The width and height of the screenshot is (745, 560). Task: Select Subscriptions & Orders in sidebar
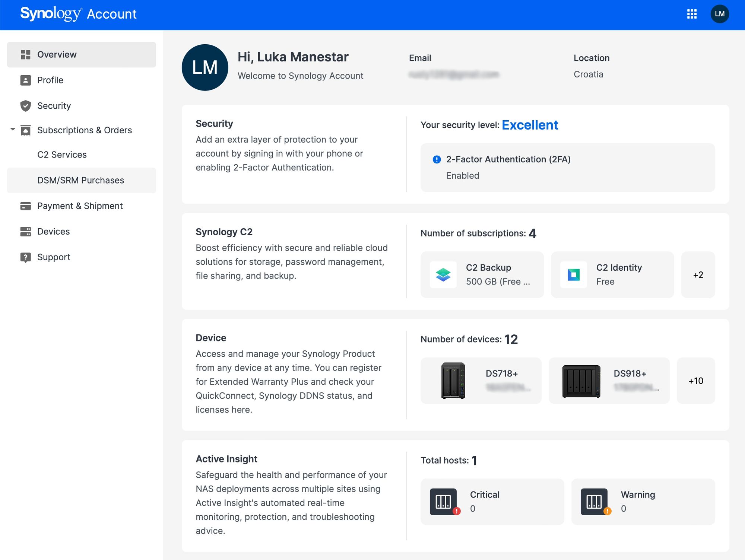click(82, 130)
